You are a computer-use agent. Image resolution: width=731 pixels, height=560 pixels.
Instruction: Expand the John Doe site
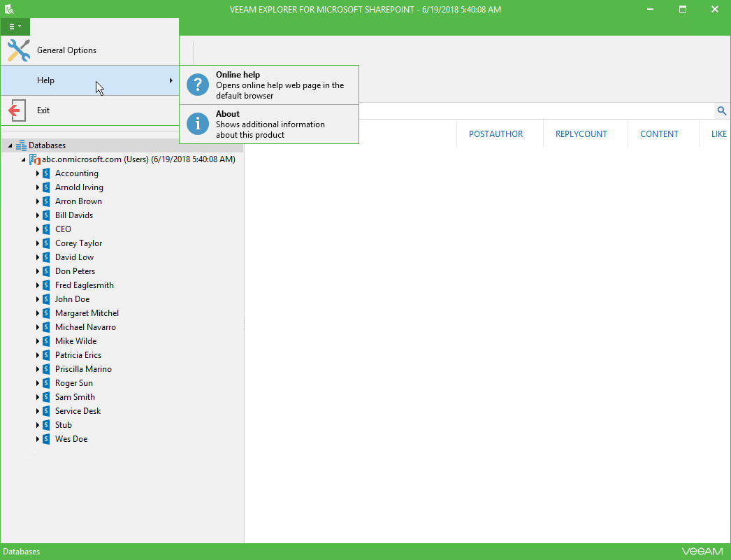click(x=38, y=299)
